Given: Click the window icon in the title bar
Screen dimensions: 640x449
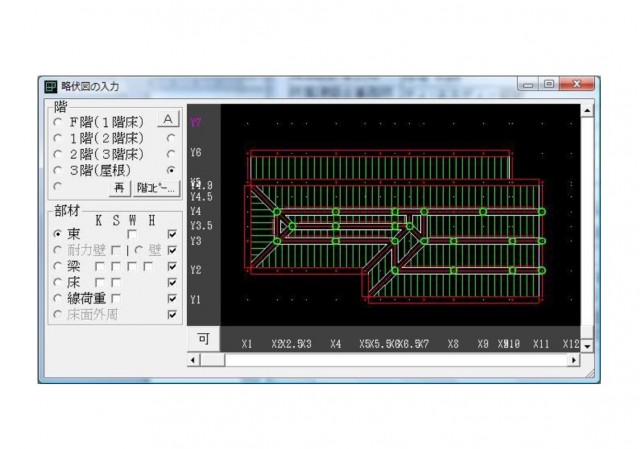Looking at the screenshot, I should coord(49,86).
